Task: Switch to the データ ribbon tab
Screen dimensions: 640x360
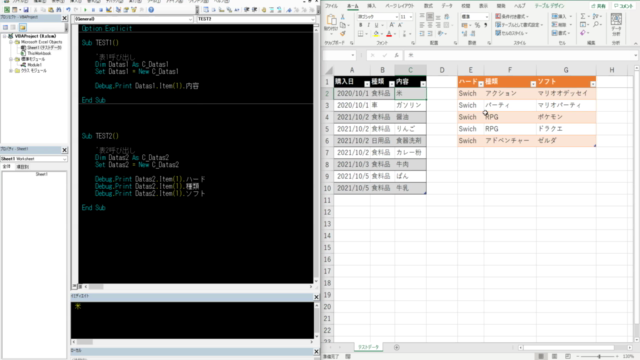Action: [x=447, y=6]
